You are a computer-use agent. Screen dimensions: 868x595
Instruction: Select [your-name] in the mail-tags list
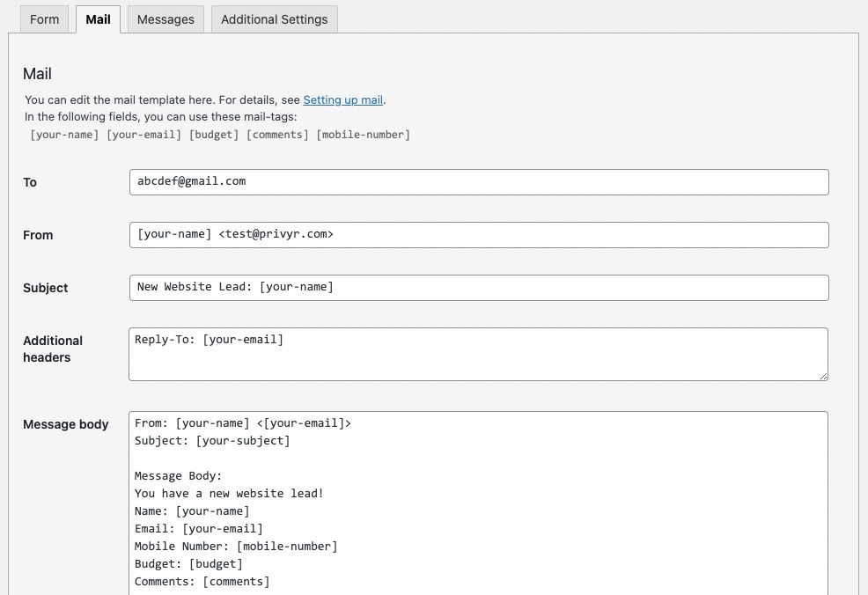tap(64, 135)
